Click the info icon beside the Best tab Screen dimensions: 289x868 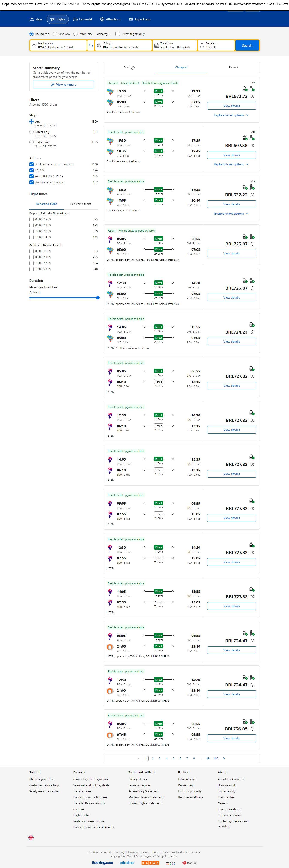133,68
